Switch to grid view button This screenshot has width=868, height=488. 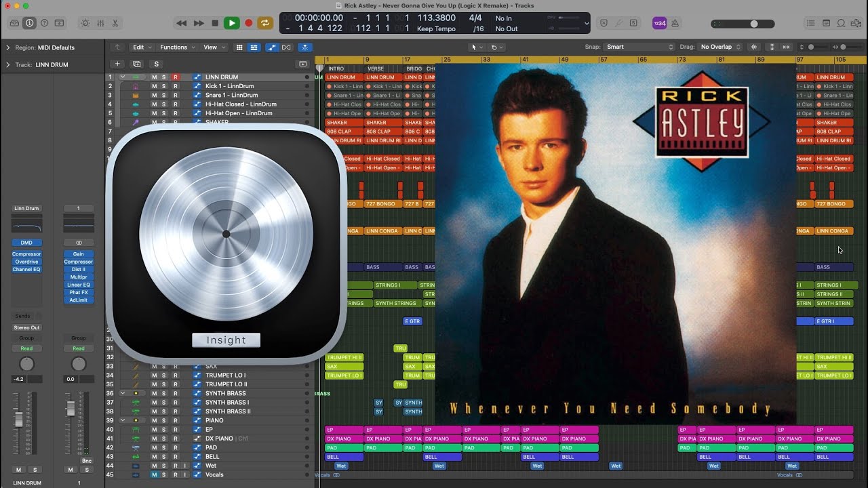tap(239, 47)
